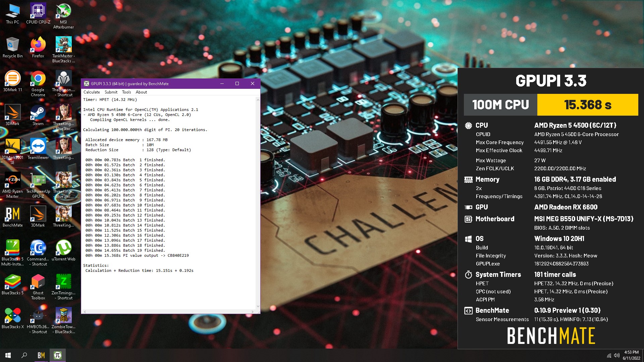This screenshot has height=362, width=644.
Task: Click the GPUPI vertical scrollbar up arrow
Action: pyautogui.click(x=258, y=100)
